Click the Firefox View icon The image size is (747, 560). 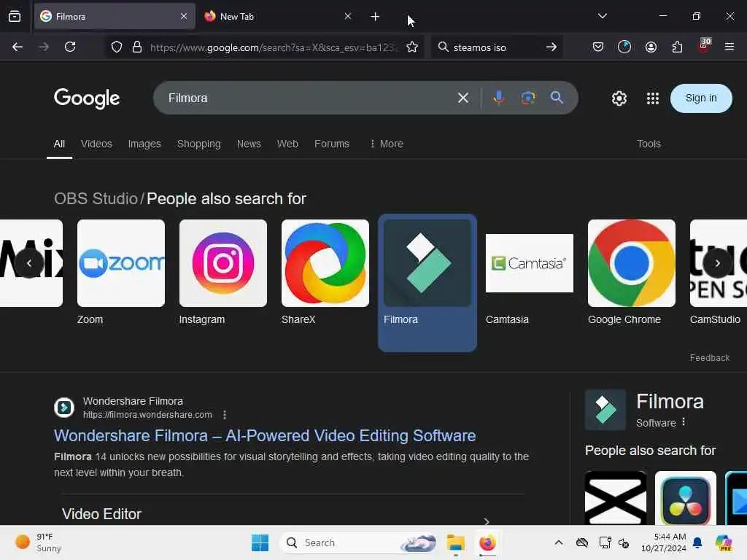coord(15,16)
